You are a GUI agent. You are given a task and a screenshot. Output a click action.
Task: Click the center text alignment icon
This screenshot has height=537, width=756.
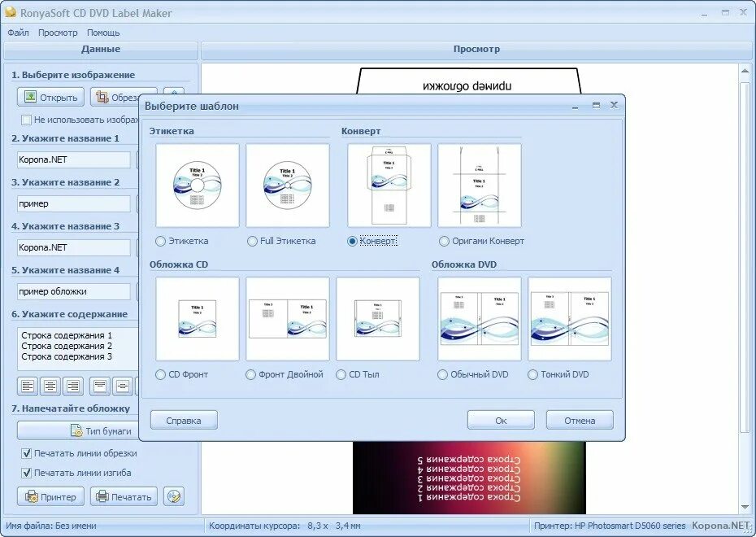point(51,386)
